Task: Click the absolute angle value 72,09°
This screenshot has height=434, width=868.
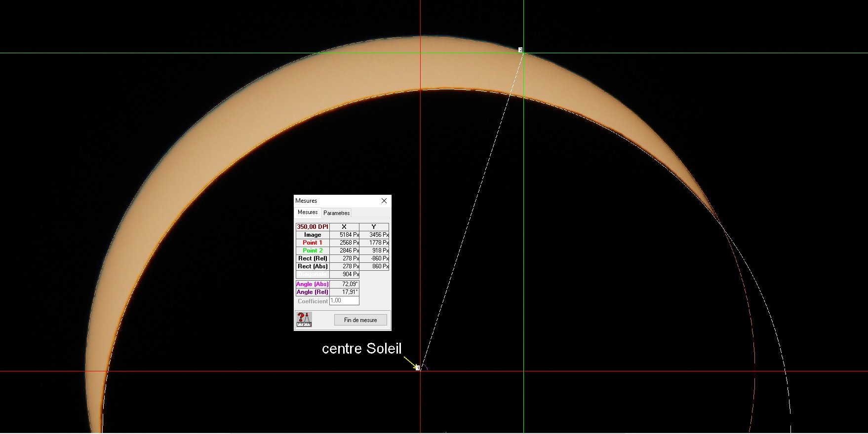Action: click(x=344, y=284)
